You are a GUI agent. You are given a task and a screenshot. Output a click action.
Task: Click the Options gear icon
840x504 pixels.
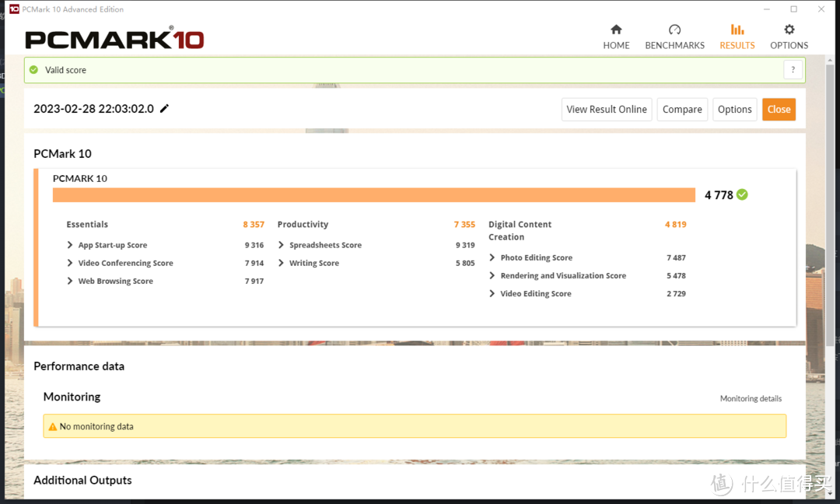pos(789,30)
